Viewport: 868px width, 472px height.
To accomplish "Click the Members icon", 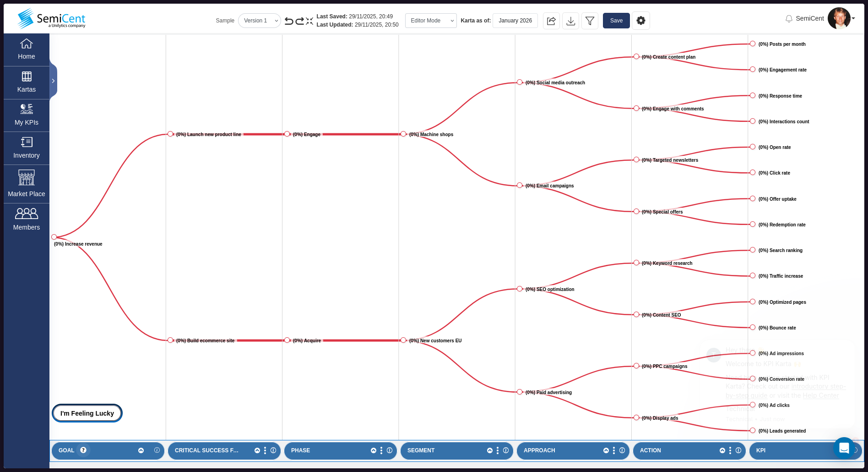I will point(26,219).
